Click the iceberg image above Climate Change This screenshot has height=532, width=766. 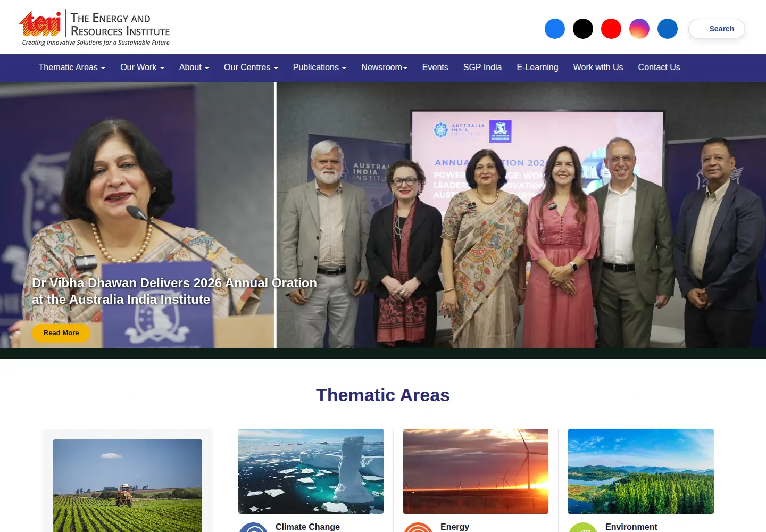(x=311, y=471)
